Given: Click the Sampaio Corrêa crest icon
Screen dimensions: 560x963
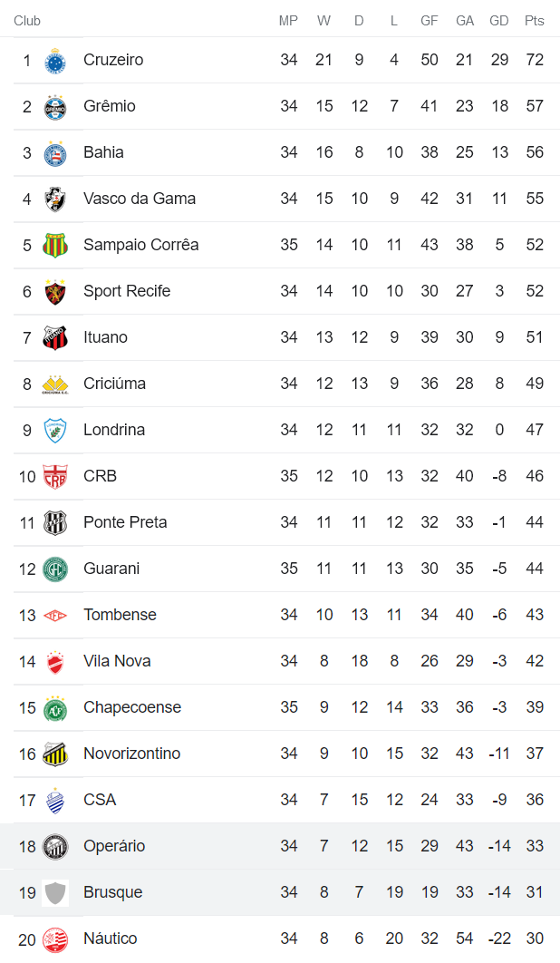Looking at the screenshot, I should point(55,246).
